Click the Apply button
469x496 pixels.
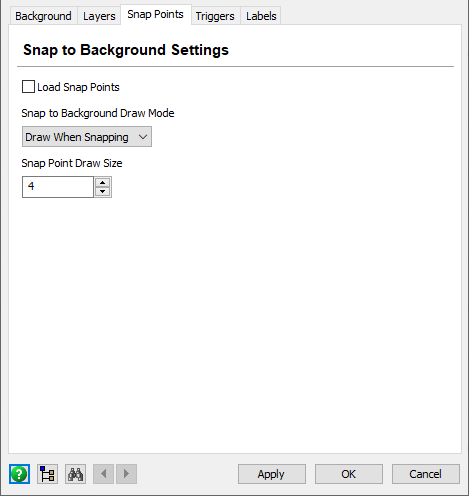pyautogui.click(x=272, y=474)
